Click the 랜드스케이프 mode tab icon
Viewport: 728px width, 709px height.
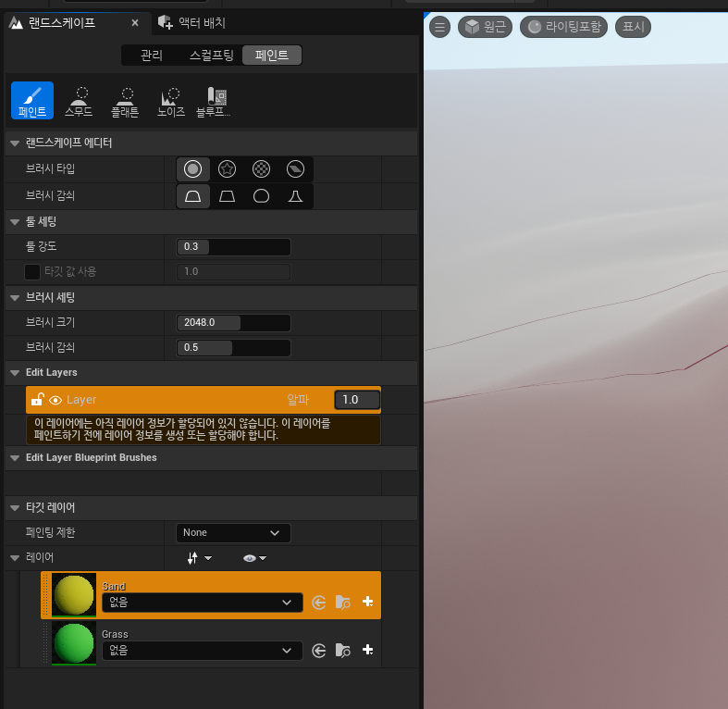pos(16,23)
